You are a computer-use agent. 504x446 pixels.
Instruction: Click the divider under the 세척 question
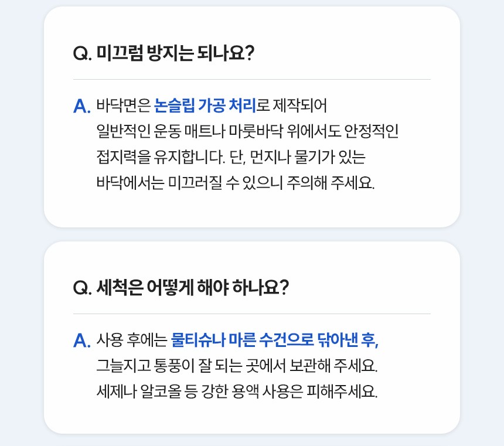(252, 314)
